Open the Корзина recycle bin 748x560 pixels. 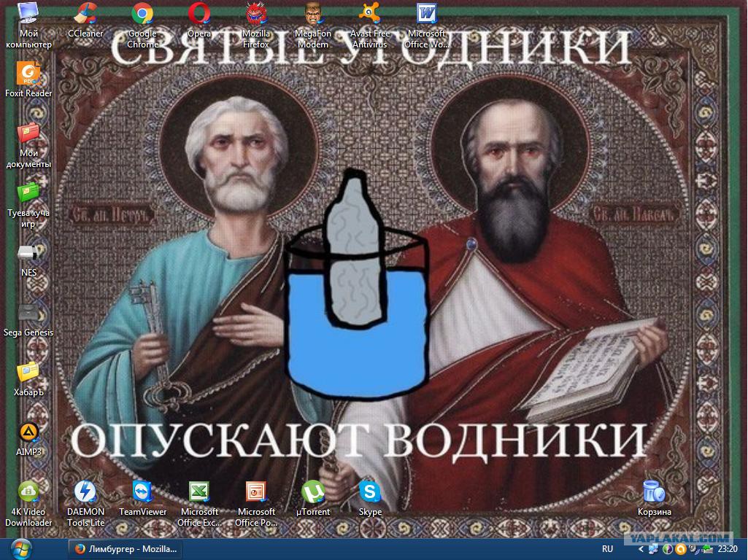(x=654, y=499)
